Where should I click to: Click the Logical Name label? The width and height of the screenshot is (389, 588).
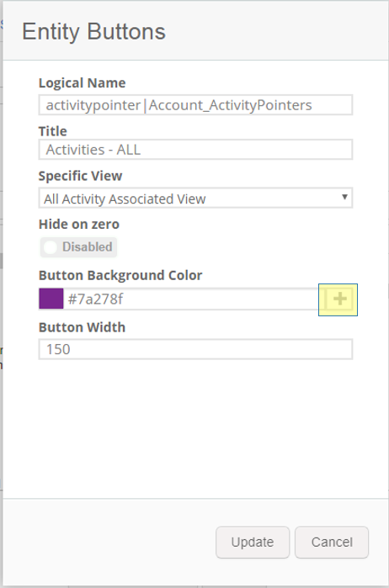click(x=83, y=83)
